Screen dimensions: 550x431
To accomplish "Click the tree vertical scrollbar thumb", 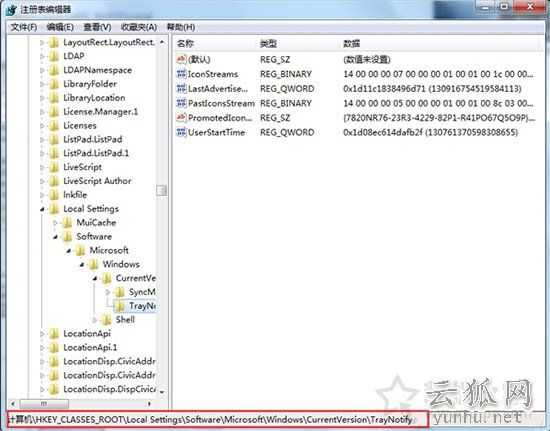I will [161, 190].
